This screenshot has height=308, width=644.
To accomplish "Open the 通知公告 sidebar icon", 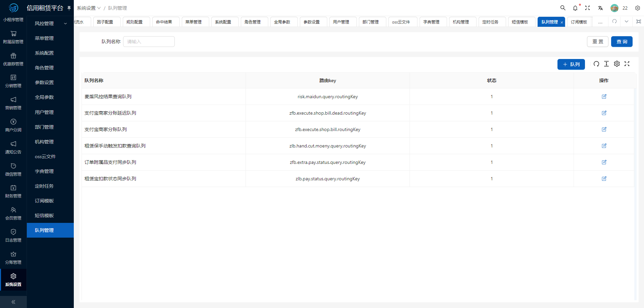I will click(13, 144).
